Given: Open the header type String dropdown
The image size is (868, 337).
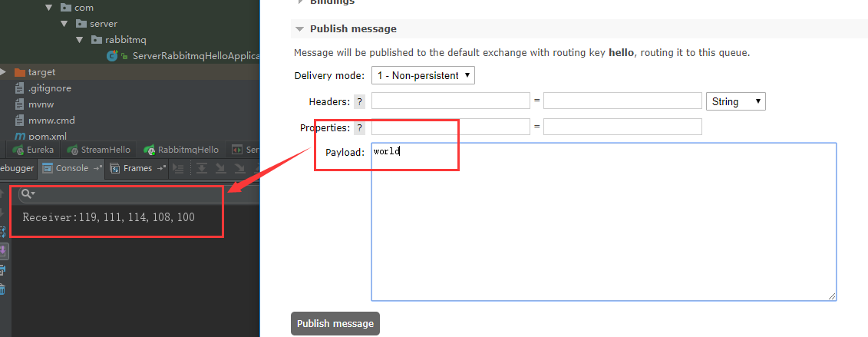Looking at the screenshot, I should coord(736,101).
